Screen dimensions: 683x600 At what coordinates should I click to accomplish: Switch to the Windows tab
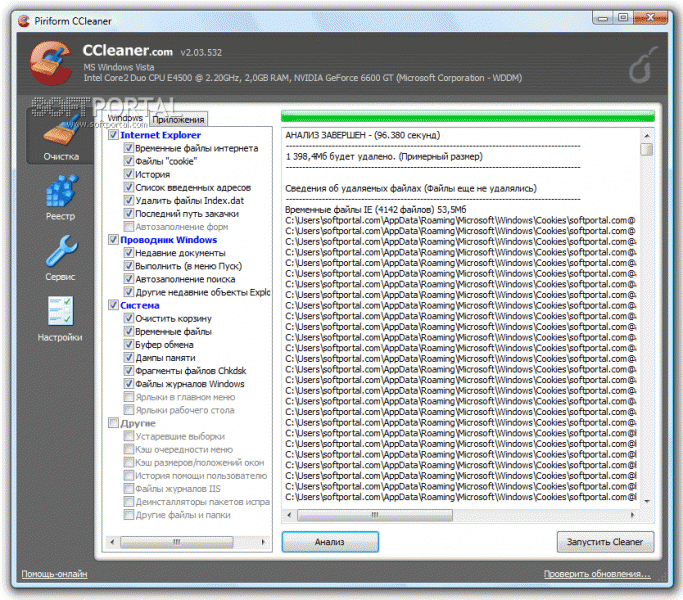125,118
